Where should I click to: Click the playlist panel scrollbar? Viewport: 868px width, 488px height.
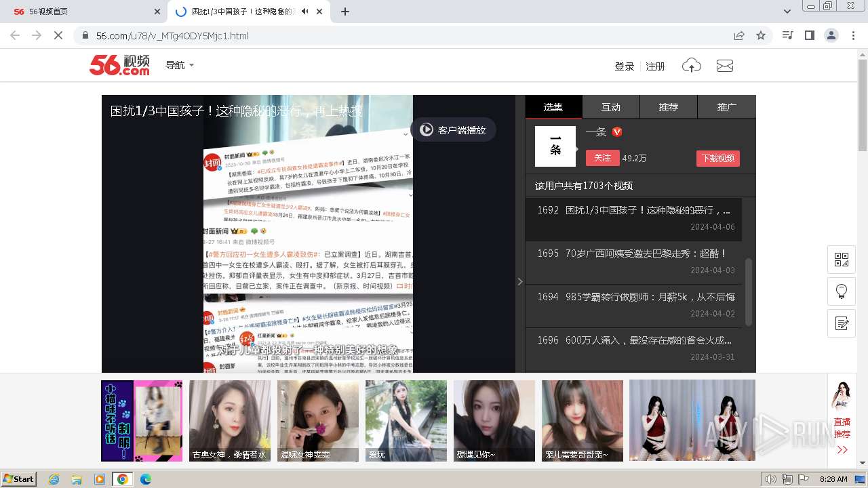[749, 291]
